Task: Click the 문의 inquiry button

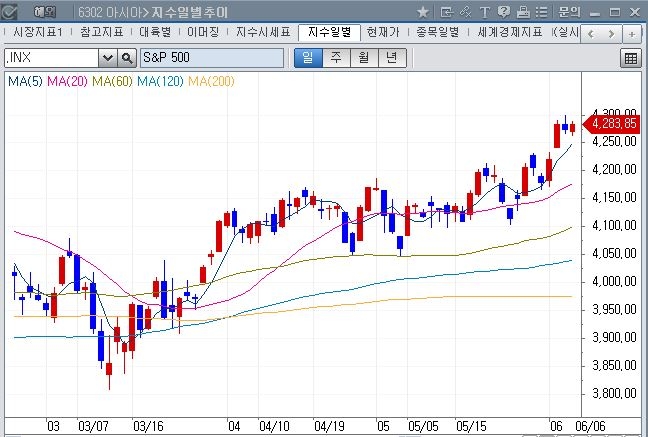Action: pyautogui.click(x=569, y=12)
